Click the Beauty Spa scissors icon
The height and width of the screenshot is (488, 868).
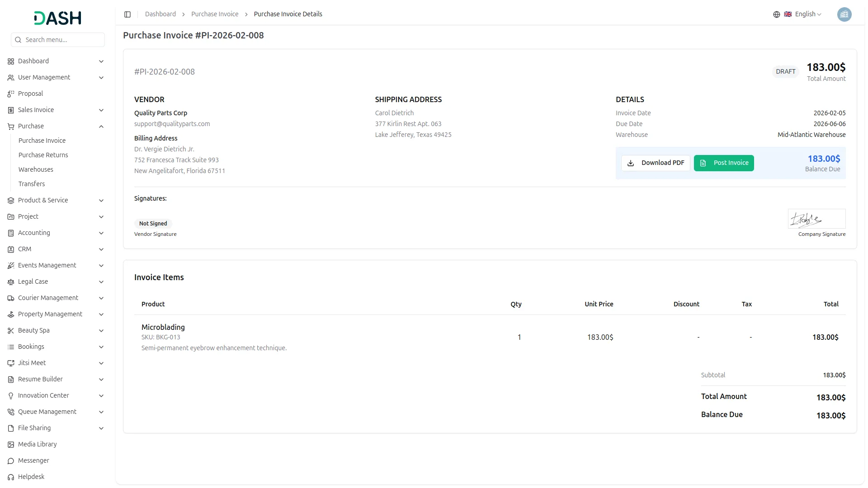pyautogui.click(x=11, y=331)
